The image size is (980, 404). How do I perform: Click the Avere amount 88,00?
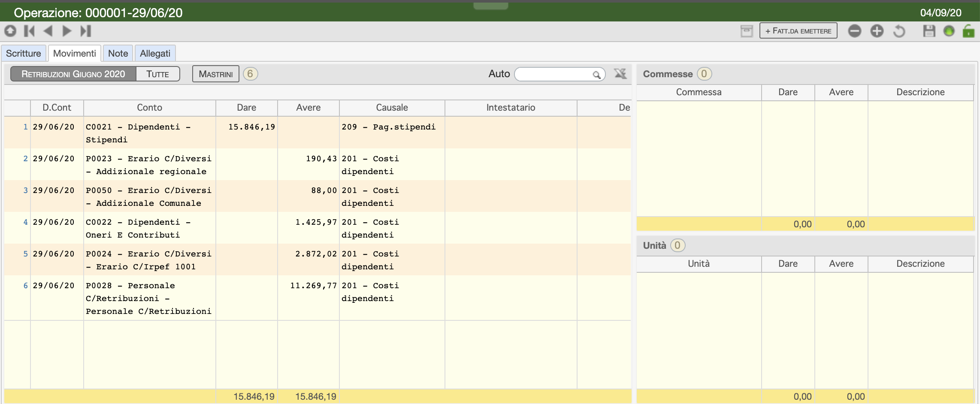324,190
